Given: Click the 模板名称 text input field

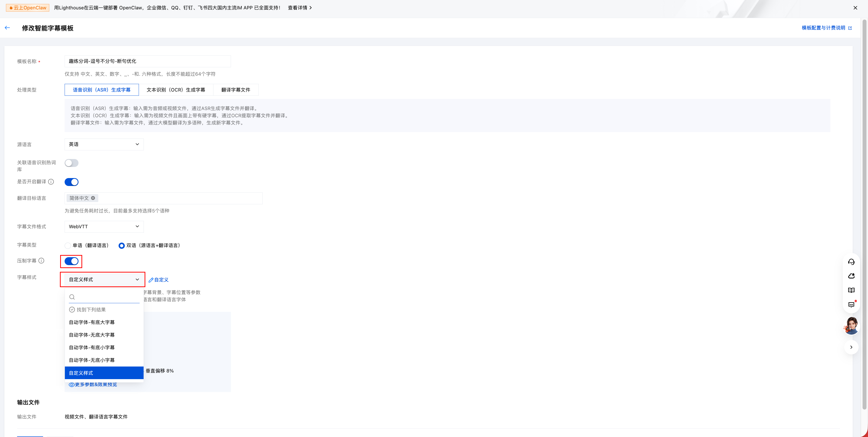Looking at the screenshot, I should point(148,61).
